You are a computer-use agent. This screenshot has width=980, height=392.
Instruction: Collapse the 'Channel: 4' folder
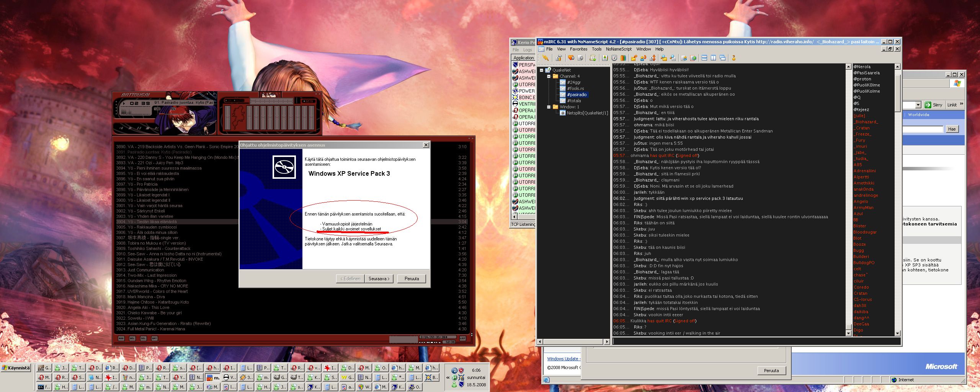click(549, 76)
